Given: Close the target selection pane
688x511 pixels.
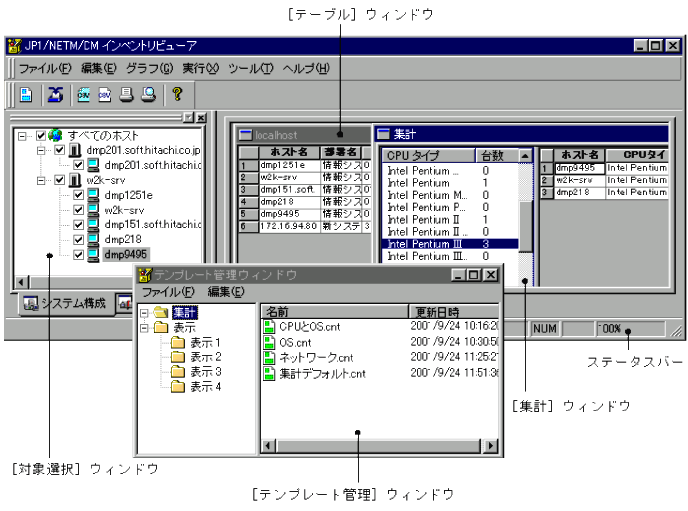Looking at the screenshot, I should [201, 118].
